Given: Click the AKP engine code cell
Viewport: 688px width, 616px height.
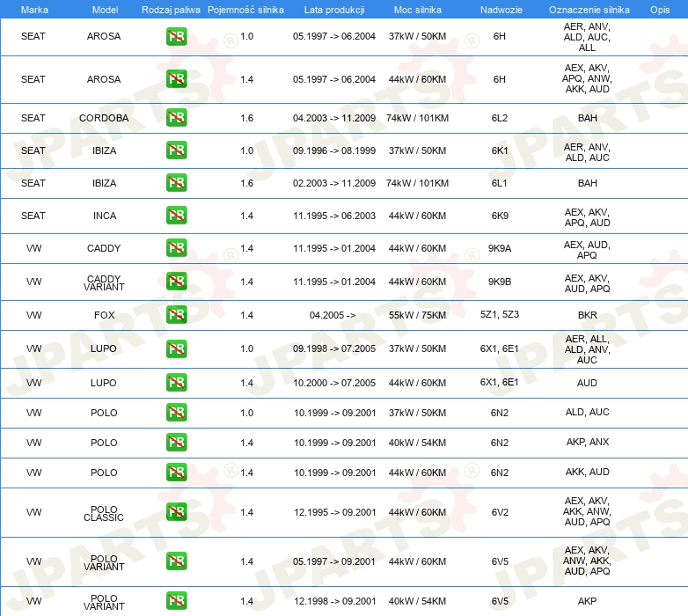Looking at the screenshot, I should click(x=587, y=601).
